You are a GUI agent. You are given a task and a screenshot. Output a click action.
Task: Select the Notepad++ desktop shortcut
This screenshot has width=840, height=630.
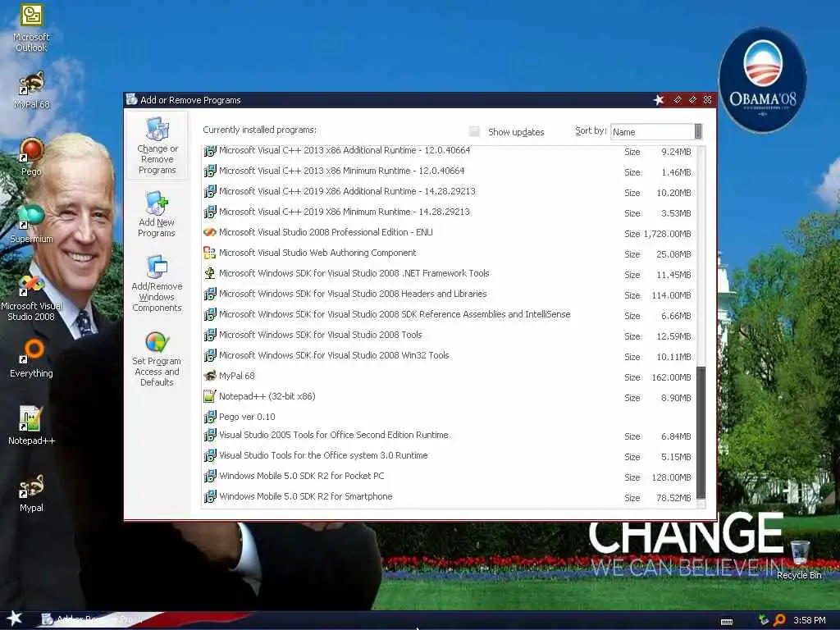point(31,426)
